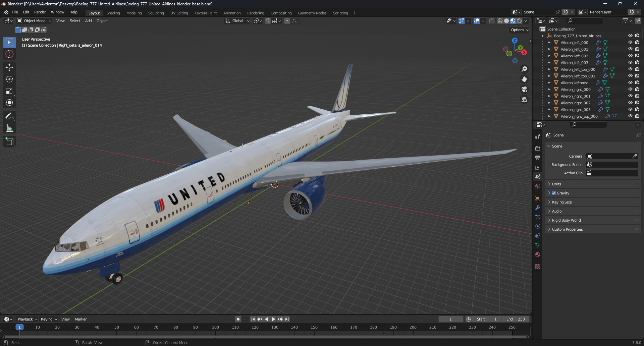Open the Object Mode dropdown
Viewport: 644px width, 346px height.
(x=34, y=21)
